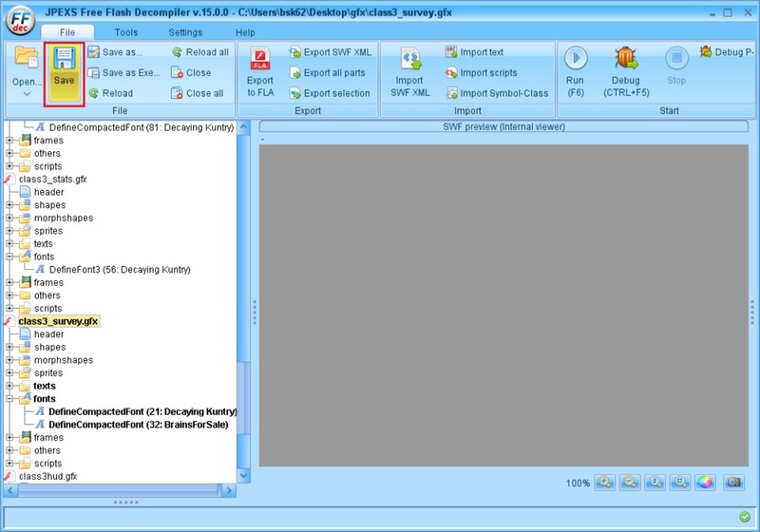Screen dimensions: 760x532
Task: Zoom out of the SWF preview
Action: (630, 482)
